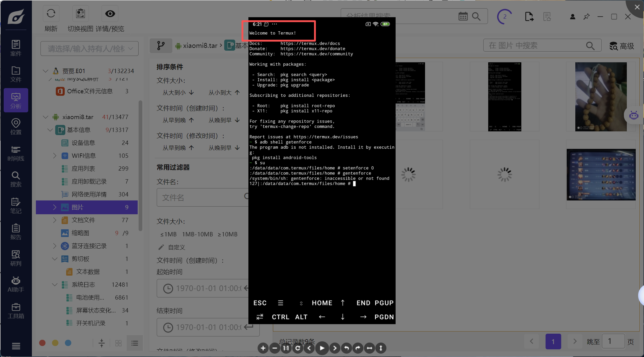Pin the window with pushpin icon
The height and width of the screenshot is (357, 644).
click(x=586, y=17)
